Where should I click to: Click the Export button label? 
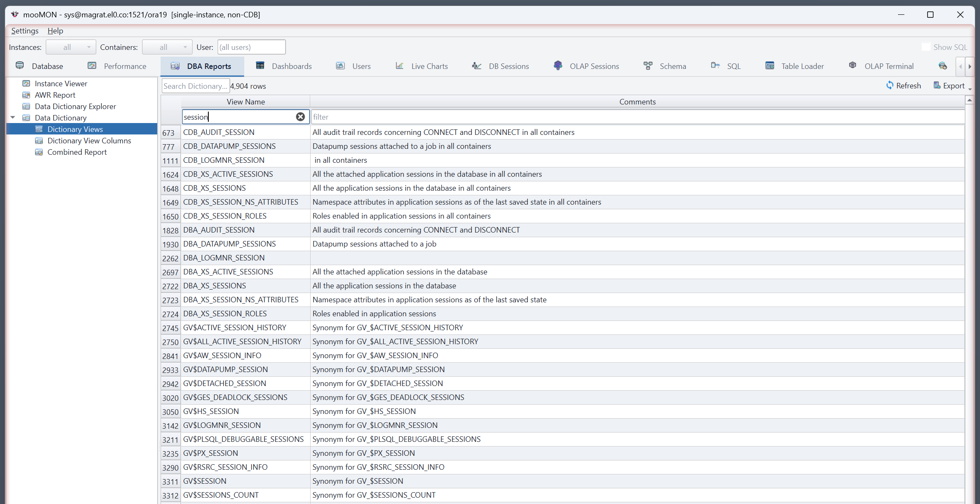(x=954, y=86)
